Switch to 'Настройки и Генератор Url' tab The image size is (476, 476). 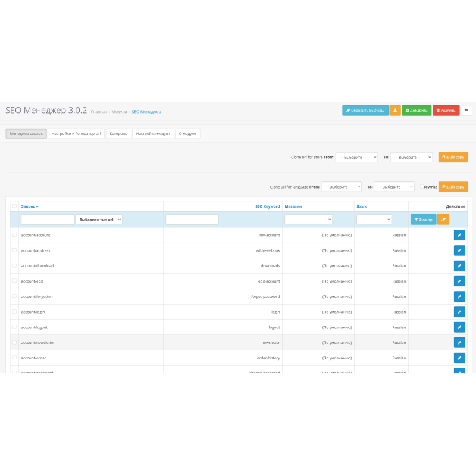[77, 134]
